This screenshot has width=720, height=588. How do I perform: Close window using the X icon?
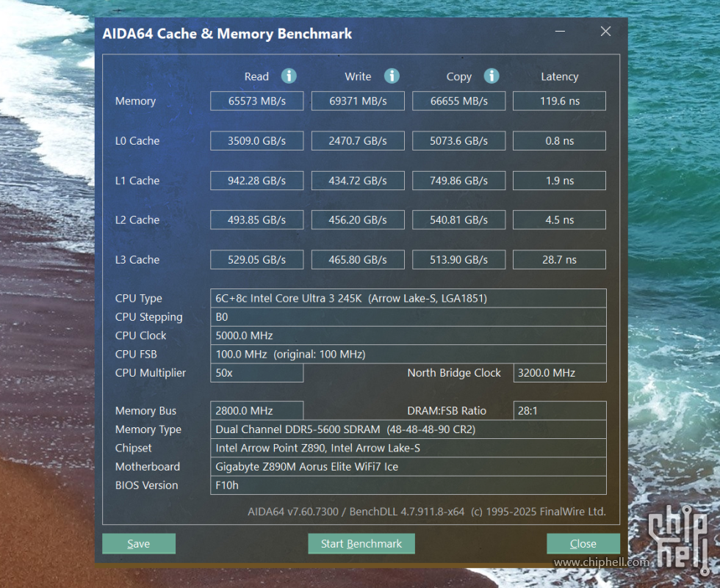pyautogui.click(x=605, y=31)
